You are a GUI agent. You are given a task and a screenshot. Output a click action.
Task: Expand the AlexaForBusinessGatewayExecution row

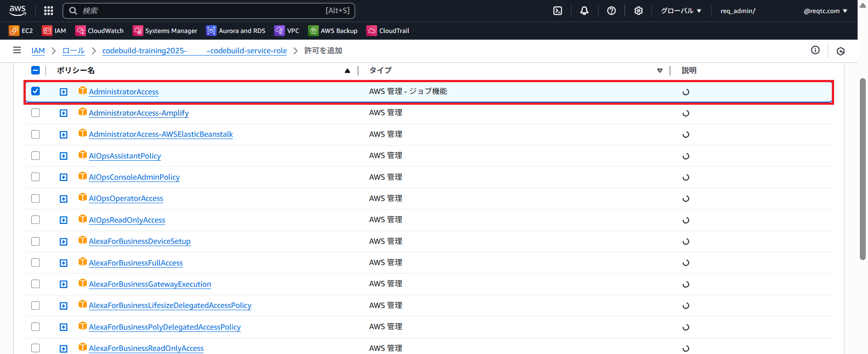coord(64,284)
